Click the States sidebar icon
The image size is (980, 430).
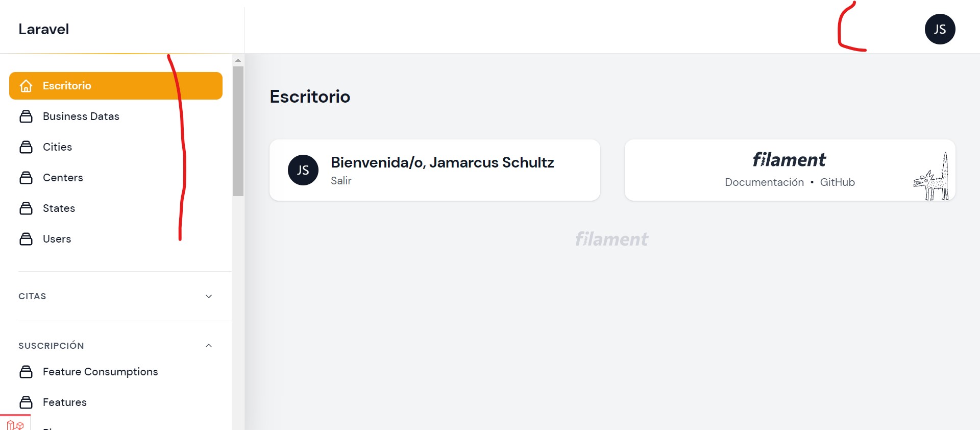(26, 208)
